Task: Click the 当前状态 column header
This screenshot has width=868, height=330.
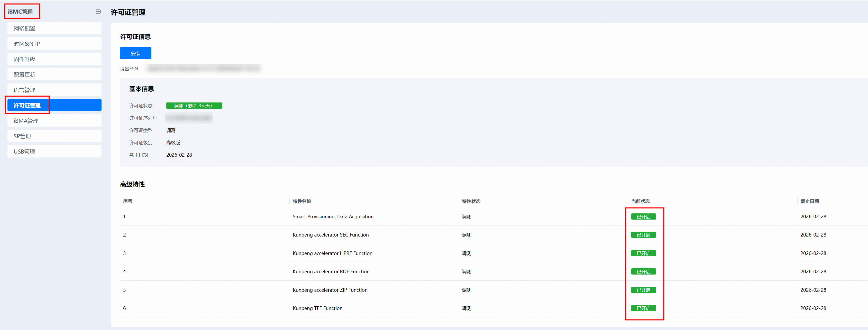Action: [x=640, y=201]
